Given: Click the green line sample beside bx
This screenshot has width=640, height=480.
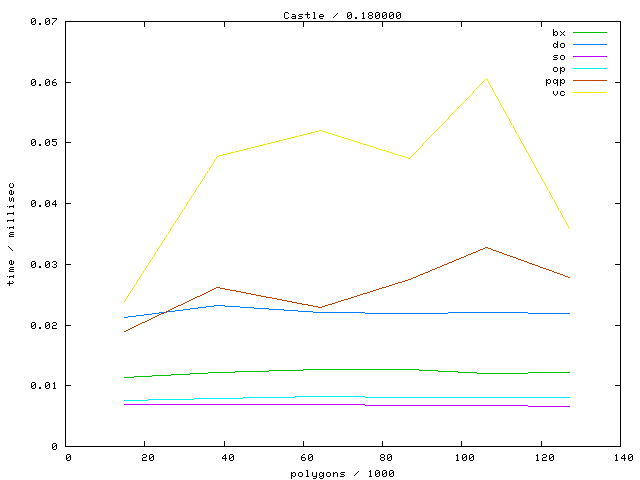Looking at the screenshot, I should 590,33.
